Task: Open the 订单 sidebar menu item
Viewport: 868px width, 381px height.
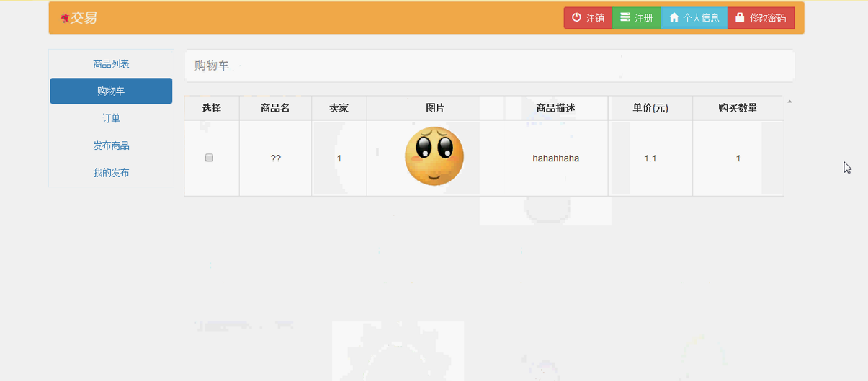Action: pos(111,118)
